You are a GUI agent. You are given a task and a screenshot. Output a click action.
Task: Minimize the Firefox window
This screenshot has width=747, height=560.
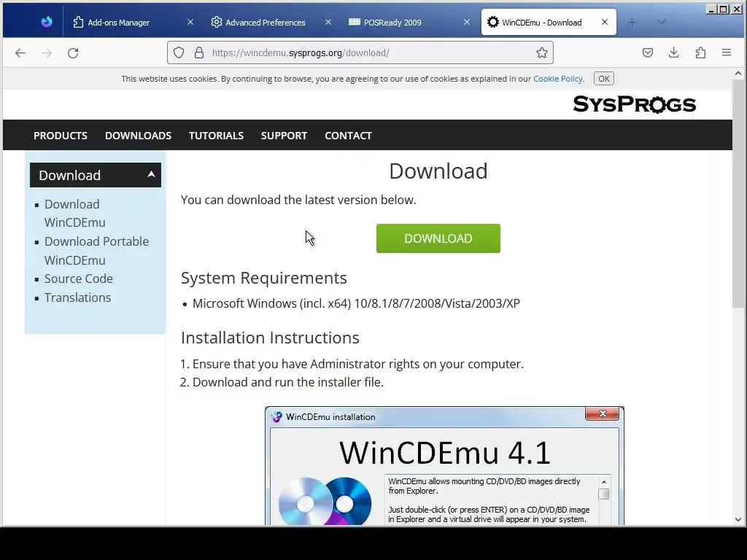pyautogui.click(x=711, y=9)
